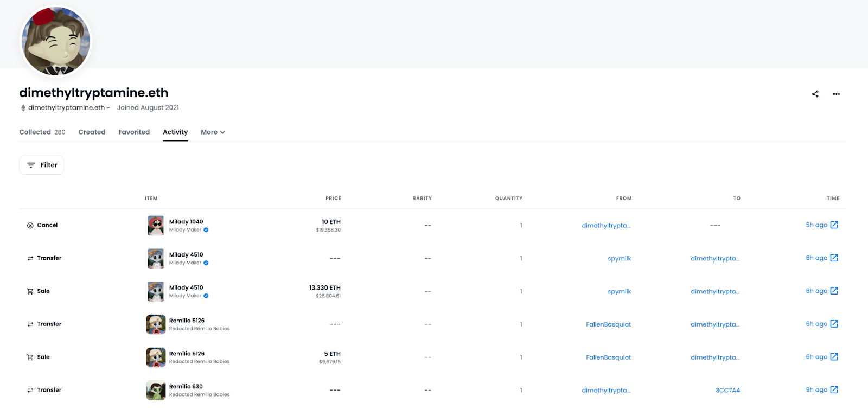Click cart icon in Remilio 5126 sale row
The image size is (868, 409).
[30, 357]
